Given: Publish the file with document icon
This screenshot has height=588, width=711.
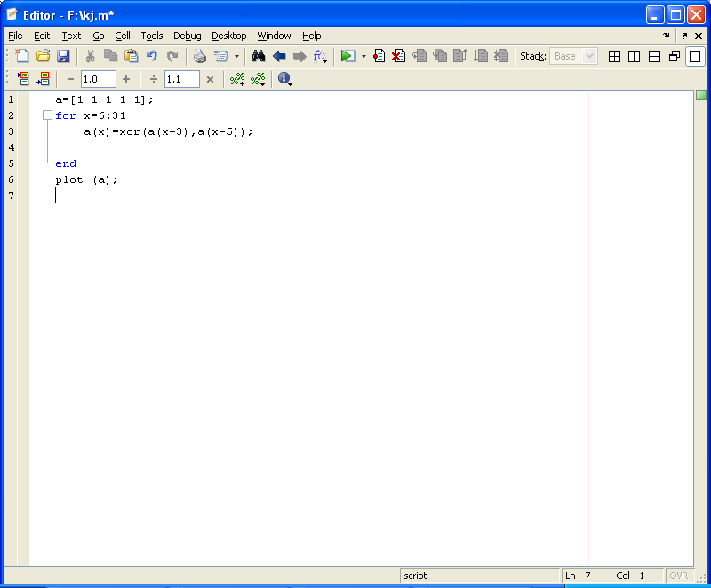Looking at the screenshot, I should [x=221, y=56].
